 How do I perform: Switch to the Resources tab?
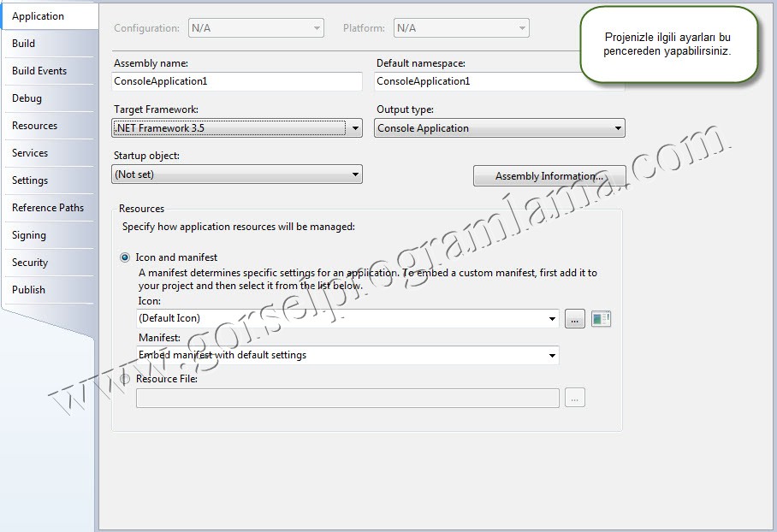click(x=35, y=126)
